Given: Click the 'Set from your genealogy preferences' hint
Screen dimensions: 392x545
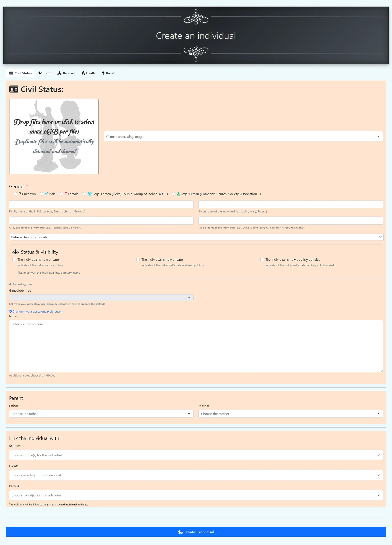Looking at the screenshot, I should [57, 304].
